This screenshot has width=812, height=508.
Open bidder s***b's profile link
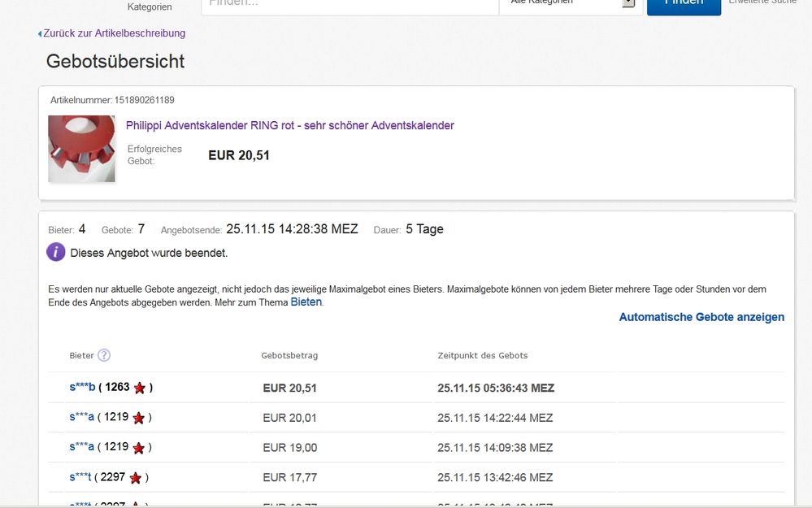(82, 388)
